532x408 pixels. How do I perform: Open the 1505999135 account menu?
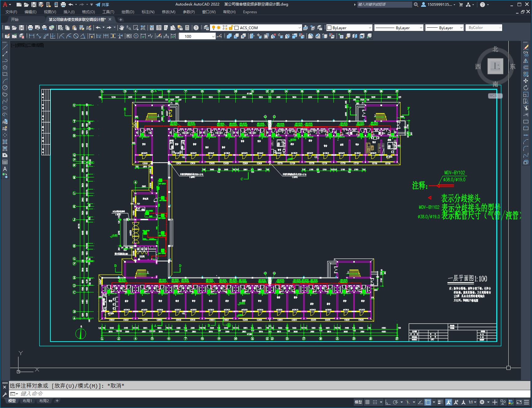438,4
